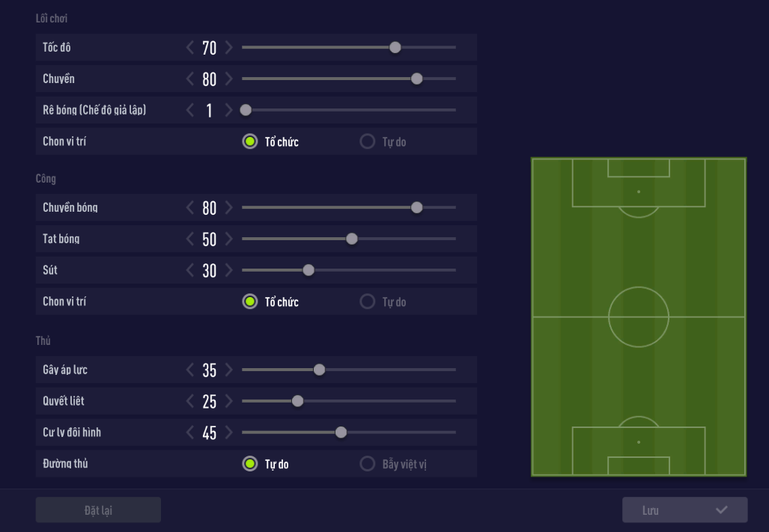Increase Gây áp lực value with right arrow
The width and height of the screenshot is (769, 532).
coord(228,370)
